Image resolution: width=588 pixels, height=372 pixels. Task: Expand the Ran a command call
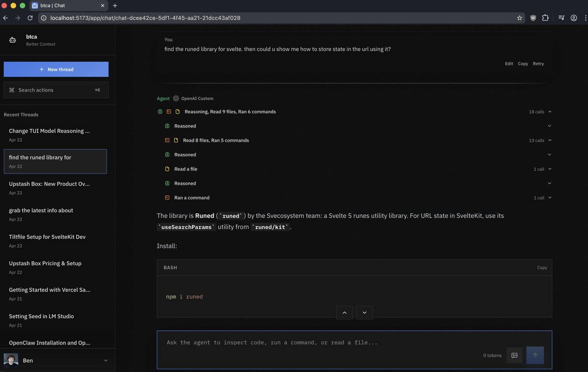[550, 198]
